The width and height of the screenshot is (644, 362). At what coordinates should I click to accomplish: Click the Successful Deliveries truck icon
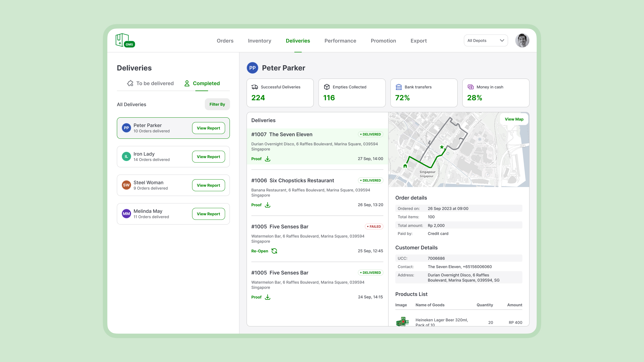click(254, 87)
